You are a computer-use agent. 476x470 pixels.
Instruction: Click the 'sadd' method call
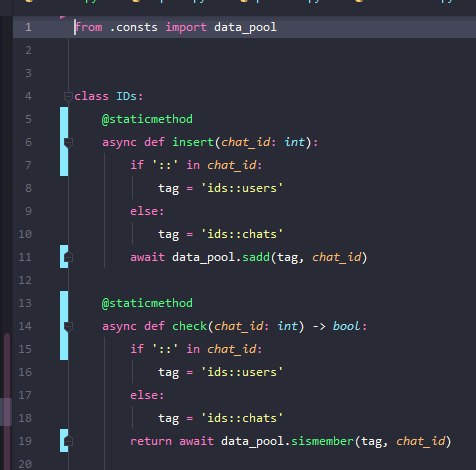(x=256, y=257)
